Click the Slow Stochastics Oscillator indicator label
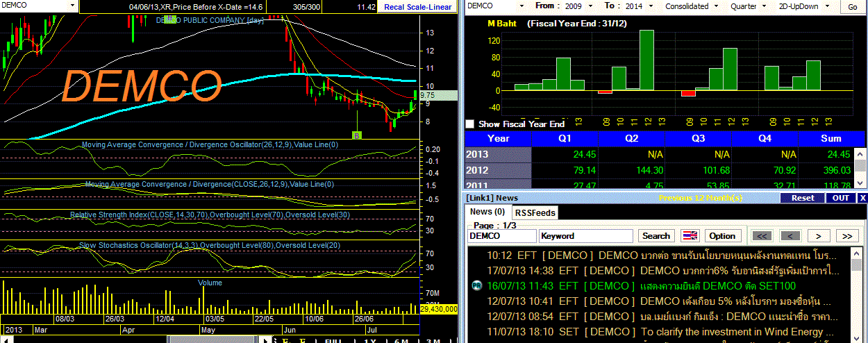Viewport: 868px width, 343px height. click(x=210, y=246)
